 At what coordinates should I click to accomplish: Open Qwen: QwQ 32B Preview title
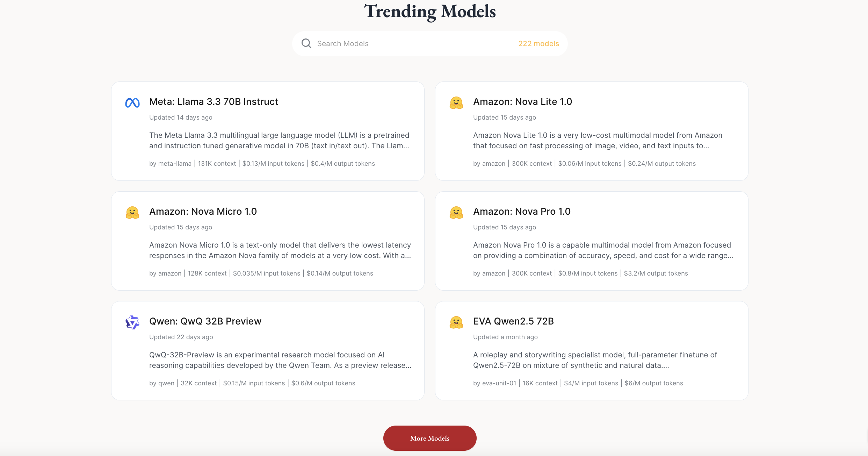point(205,321)
